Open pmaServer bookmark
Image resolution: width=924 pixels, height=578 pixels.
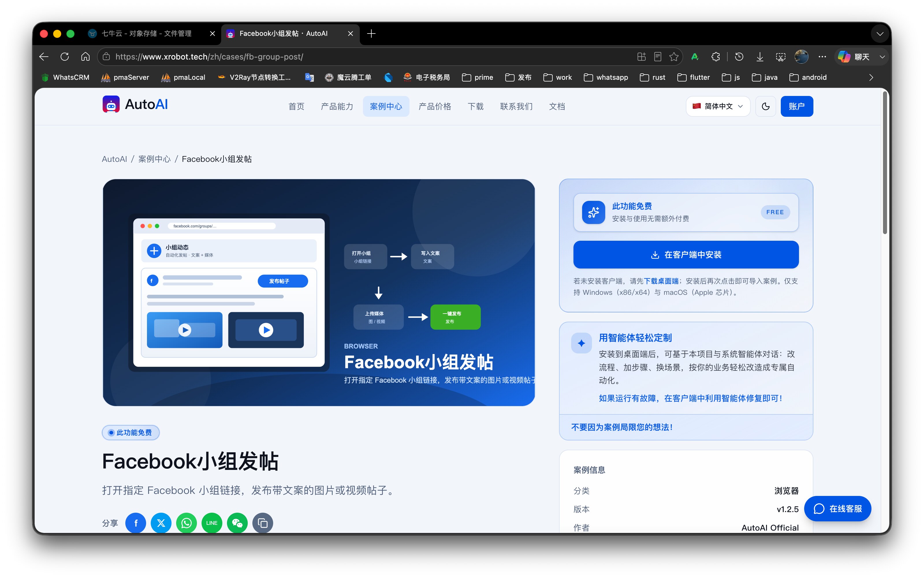[x=125, y=77]
